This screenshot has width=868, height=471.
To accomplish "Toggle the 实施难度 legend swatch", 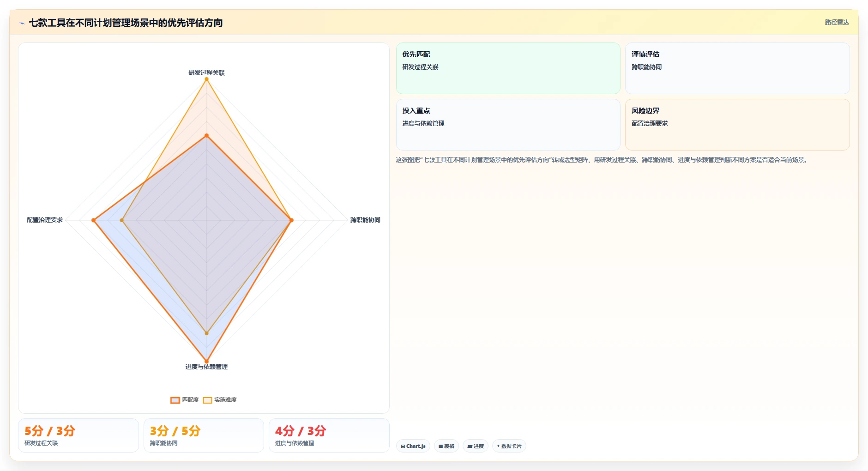I will pyautogui.click(x=207, y=400).
